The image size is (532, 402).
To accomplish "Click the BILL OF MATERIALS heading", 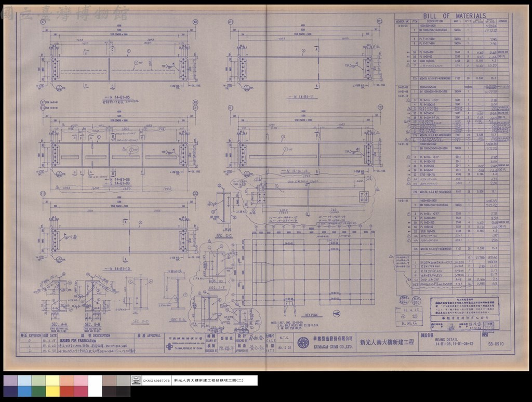I will 454,16.
